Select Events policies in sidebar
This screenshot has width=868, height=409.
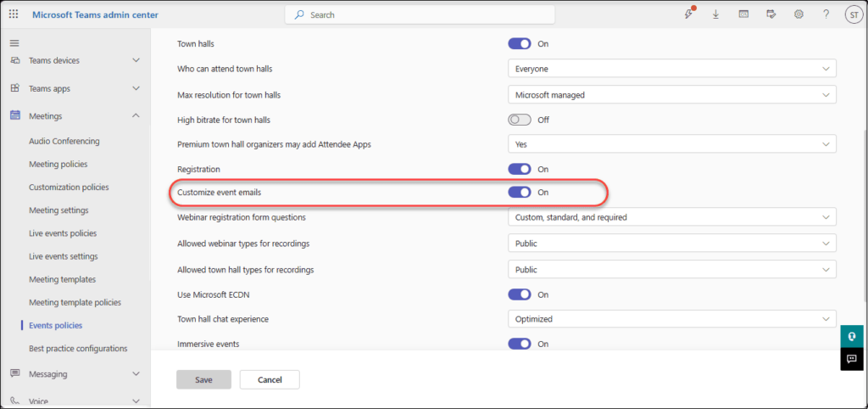[x=55, y=325]
